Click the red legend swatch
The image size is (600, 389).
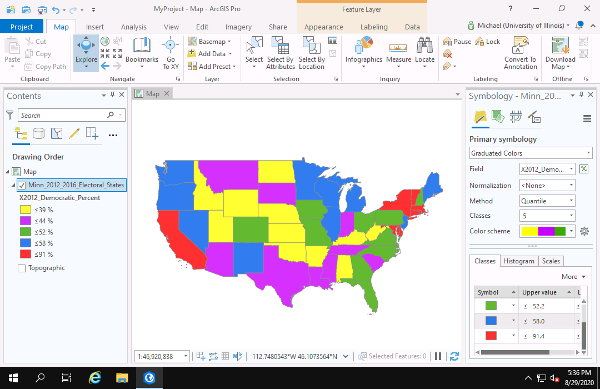point(25,254)
